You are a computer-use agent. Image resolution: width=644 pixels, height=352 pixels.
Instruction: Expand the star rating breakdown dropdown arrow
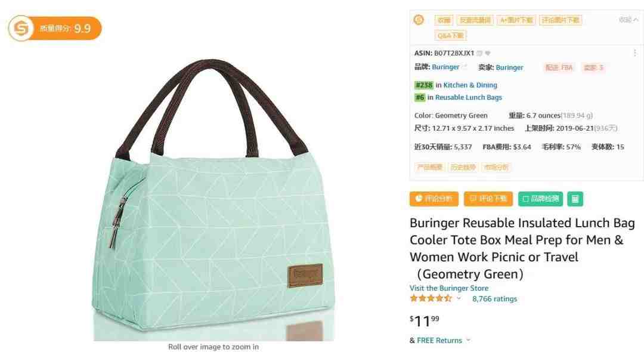459,299
